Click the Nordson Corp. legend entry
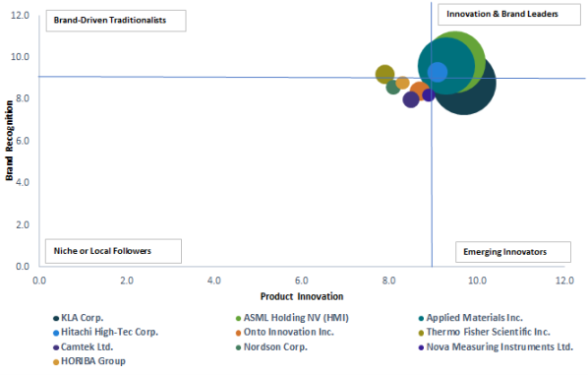The image size is (588, 375). [x=271, y=346]
